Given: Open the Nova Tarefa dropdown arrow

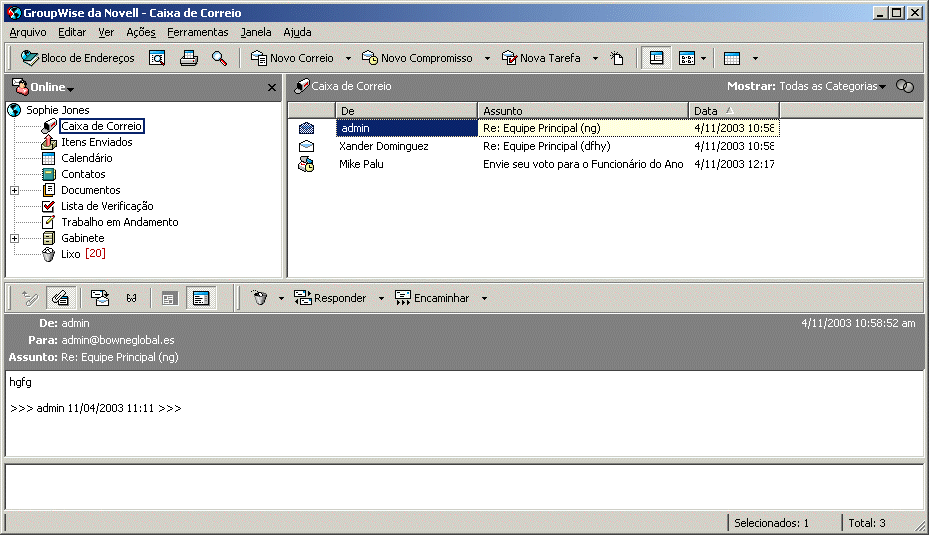Looking at the screenshot, I should point(595,58).
